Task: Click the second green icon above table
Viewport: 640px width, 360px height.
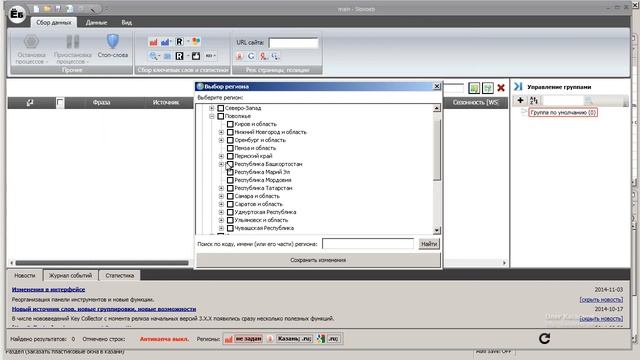Action: point(487,88)
